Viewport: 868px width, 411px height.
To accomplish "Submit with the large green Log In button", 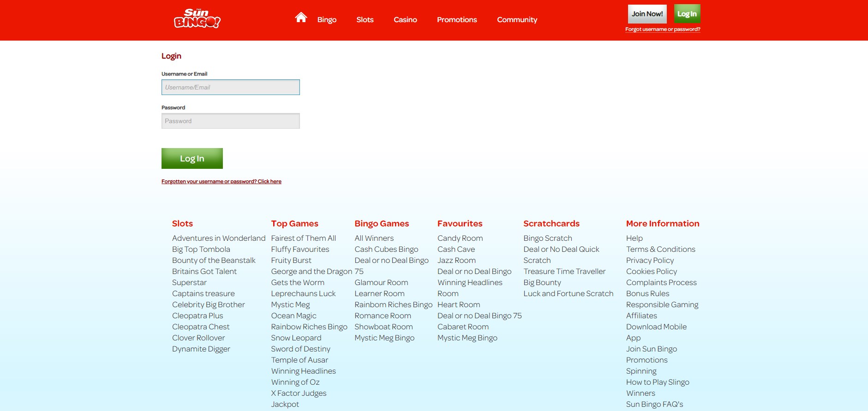I will [192, 158].
